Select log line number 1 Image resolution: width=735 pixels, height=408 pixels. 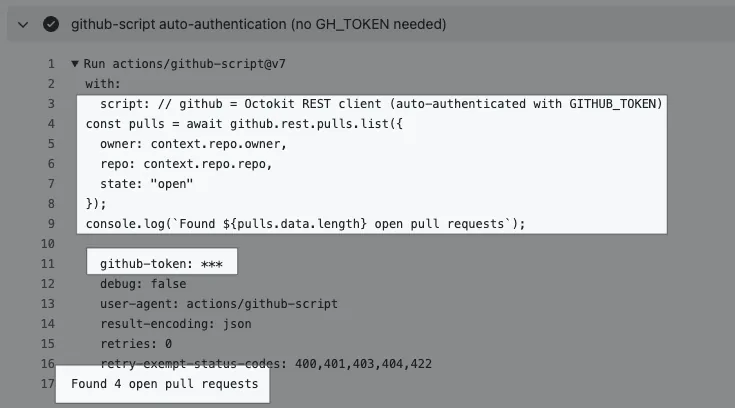[x=49, y=64]
